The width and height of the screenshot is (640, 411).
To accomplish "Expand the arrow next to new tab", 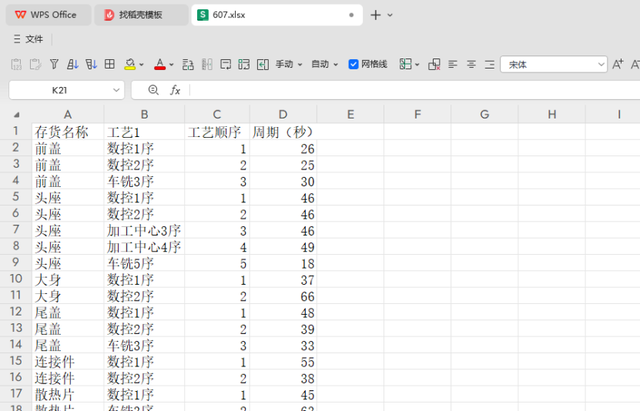I will tap(390, 15).
